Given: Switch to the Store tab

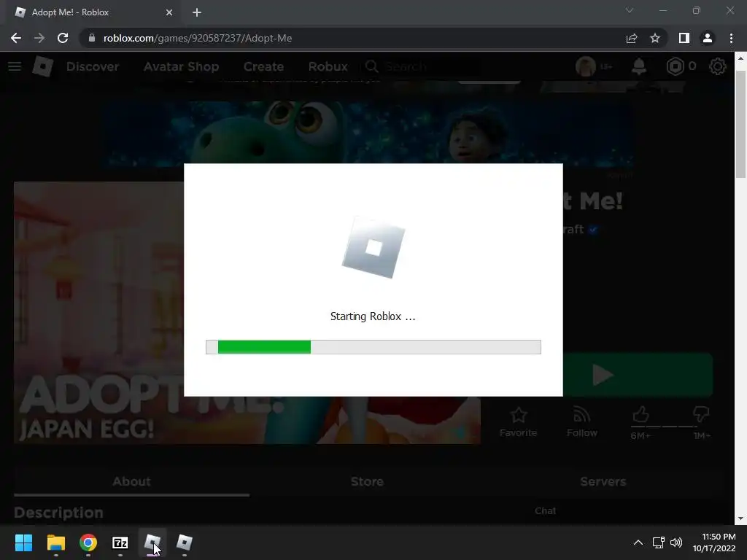Looking at the screenshot, I should tap(367, 481).
